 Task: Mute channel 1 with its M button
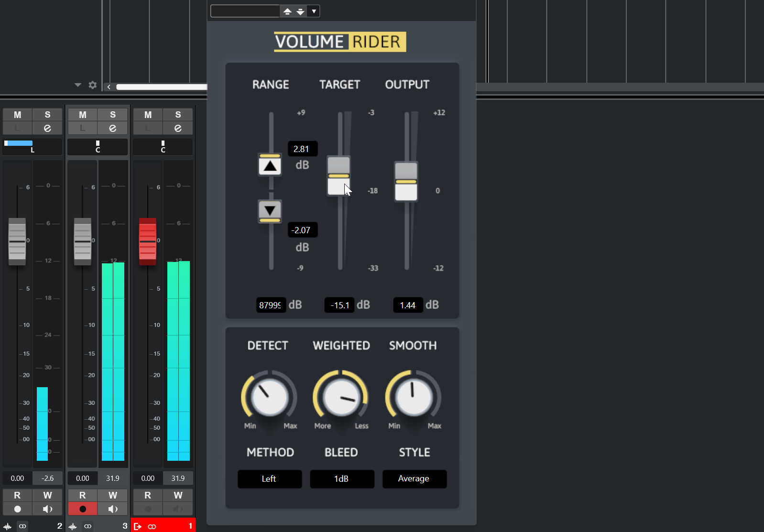[x=148, y=115]
